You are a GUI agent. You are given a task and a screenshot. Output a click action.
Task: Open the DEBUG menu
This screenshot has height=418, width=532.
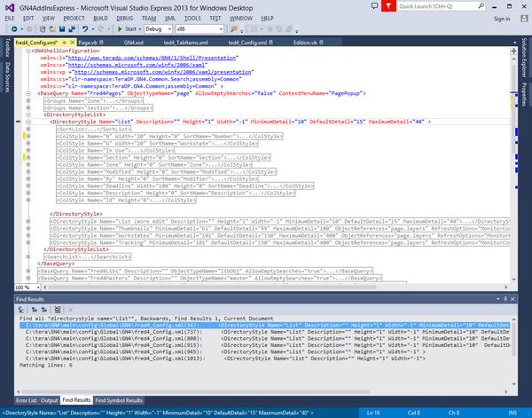[x=124, y=19]
